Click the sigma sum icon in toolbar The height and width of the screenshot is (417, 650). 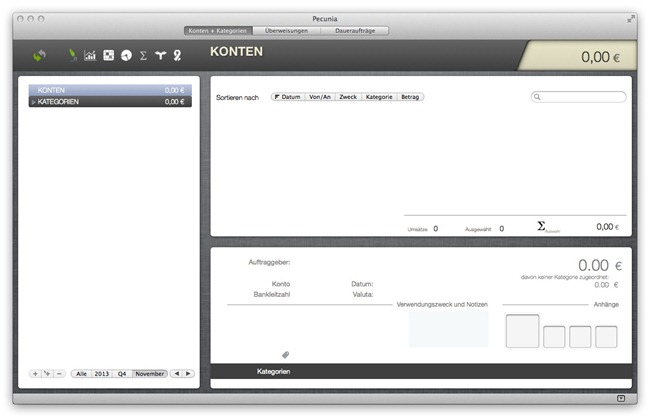point(143,56)
